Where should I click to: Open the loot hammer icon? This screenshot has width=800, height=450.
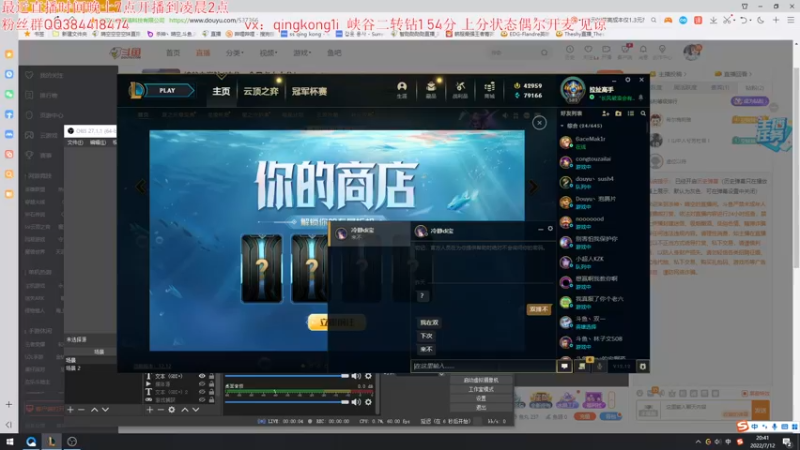click(x=460, y=89)
